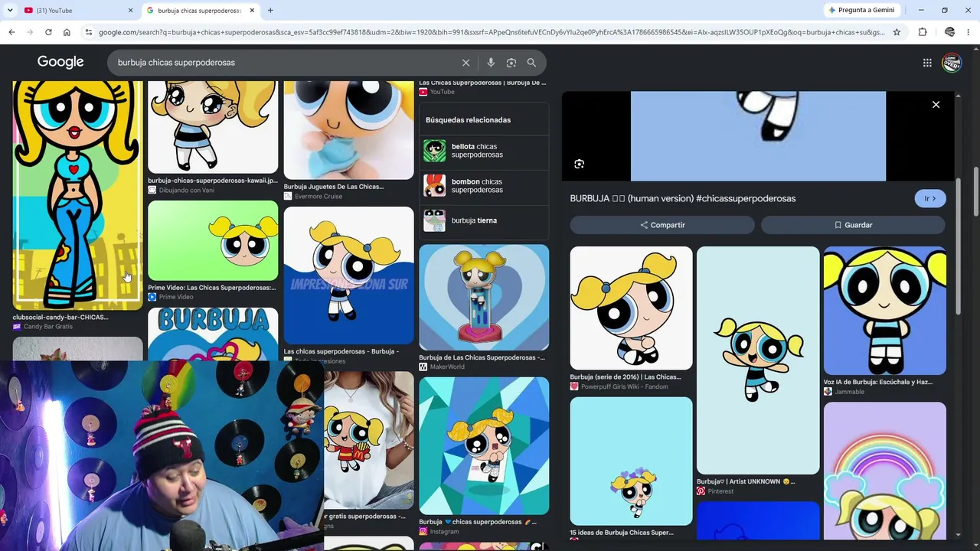This screenshot has width=980, height=551.
Task: Open the Google apps grid
Action: 927,63
